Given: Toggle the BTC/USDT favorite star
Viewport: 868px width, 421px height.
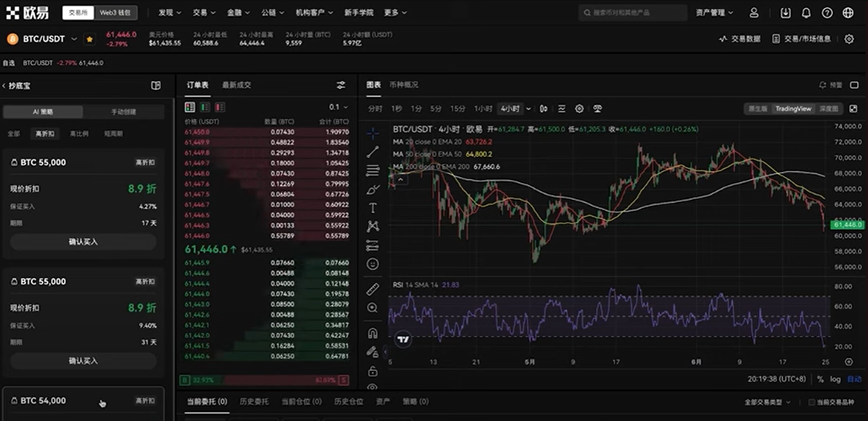Looking at the screenshot, I should [x=90, y=39].
